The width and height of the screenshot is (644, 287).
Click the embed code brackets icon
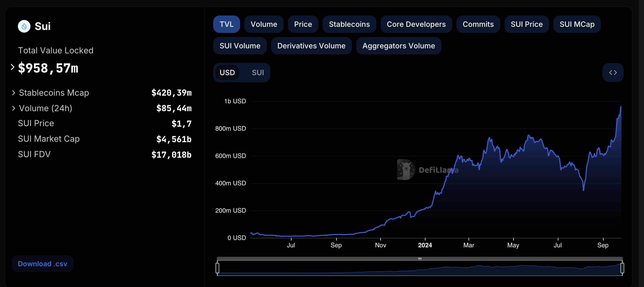click(x=613, y=73)
